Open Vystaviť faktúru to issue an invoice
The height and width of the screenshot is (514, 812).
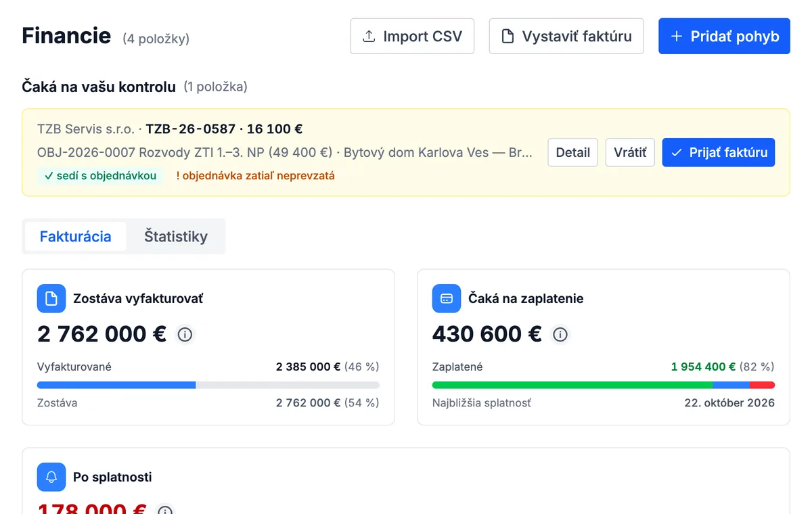[566, 36]
